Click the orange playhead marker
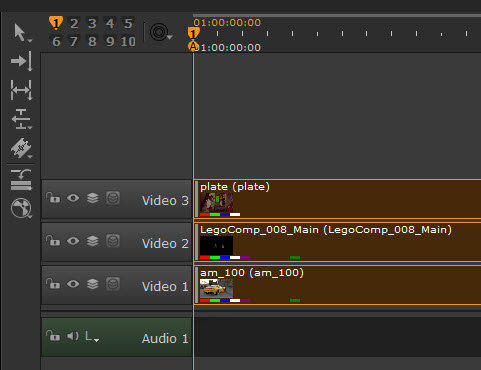The image size is (481, 370). [x=193, y=33]
